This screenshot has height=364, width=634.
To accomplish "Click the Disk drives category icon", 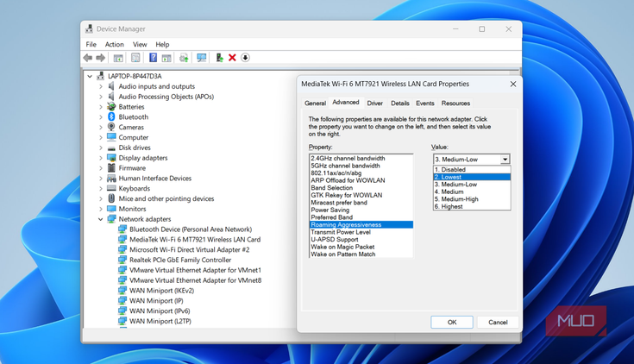I will point(111,148).
